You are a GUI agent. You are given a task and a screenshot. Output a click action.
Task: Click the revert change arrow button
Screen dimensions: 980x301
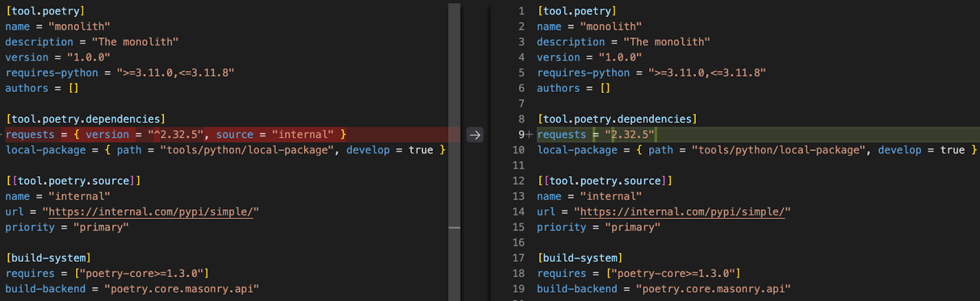475,135
